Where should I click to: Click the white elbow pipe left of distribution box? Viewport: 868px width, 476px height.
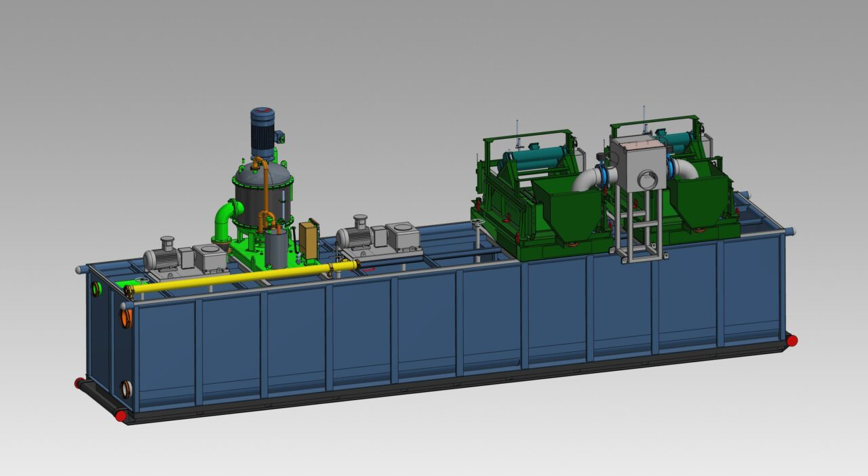(x=590, y=178)
